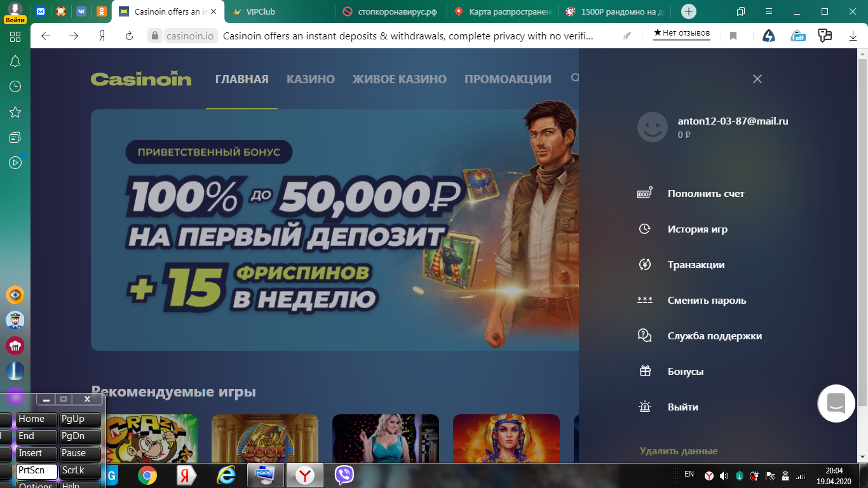The height and width of the screenshot is (488, 868).
Task: Open the blonde woman live game thumbnail
Action: (x=386, y=438)
